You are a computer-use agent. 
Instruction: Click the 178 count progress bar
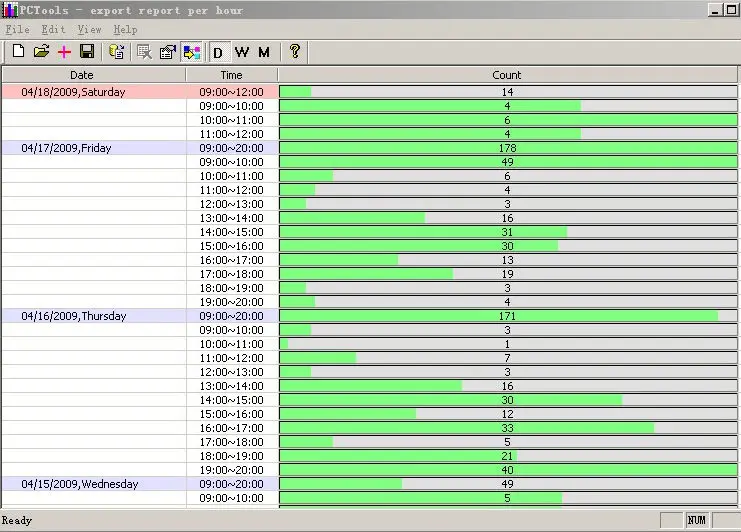pyautogui.click(x=508, y=148)
